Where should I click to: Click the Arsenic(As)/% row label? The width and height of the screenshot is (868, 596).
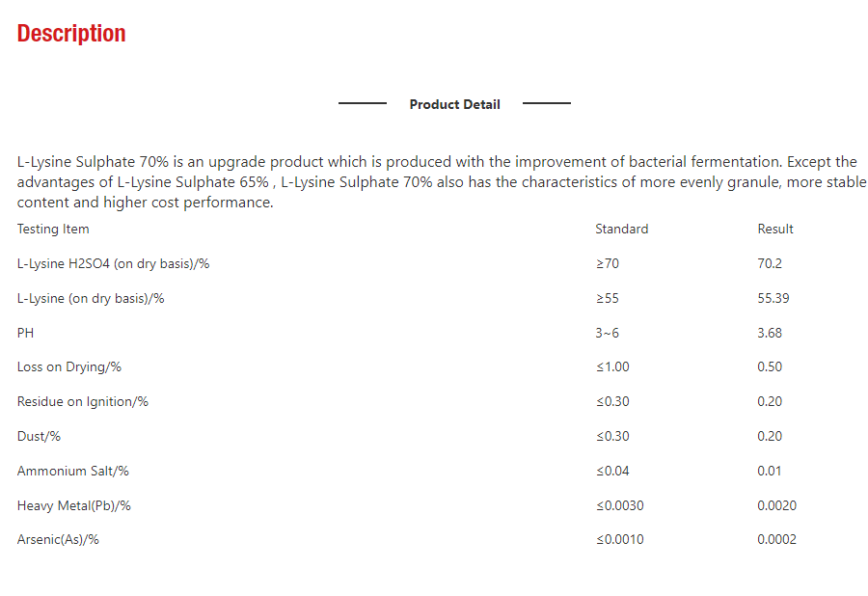point(58,539)
